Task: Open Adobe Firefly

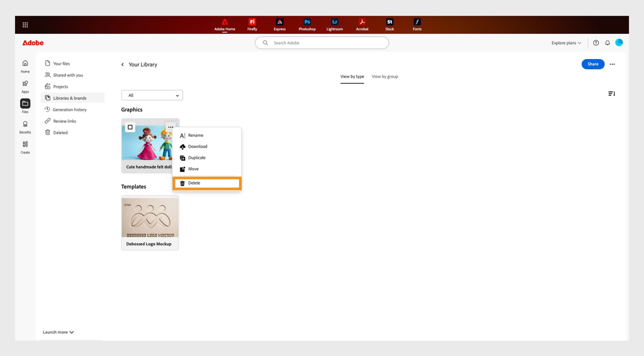Action: (x=252, y=24)
